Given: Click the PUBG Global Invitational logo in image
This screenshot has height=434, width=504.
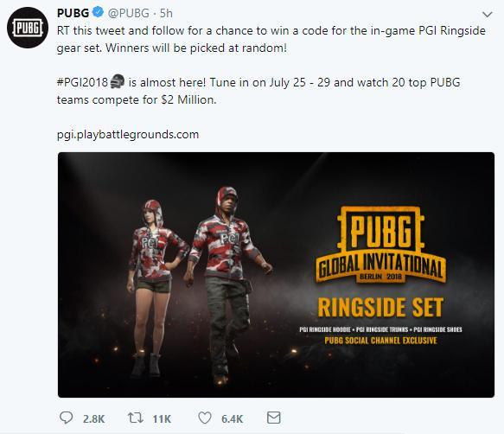Looking at the screenshot, I should coord(381,245).
